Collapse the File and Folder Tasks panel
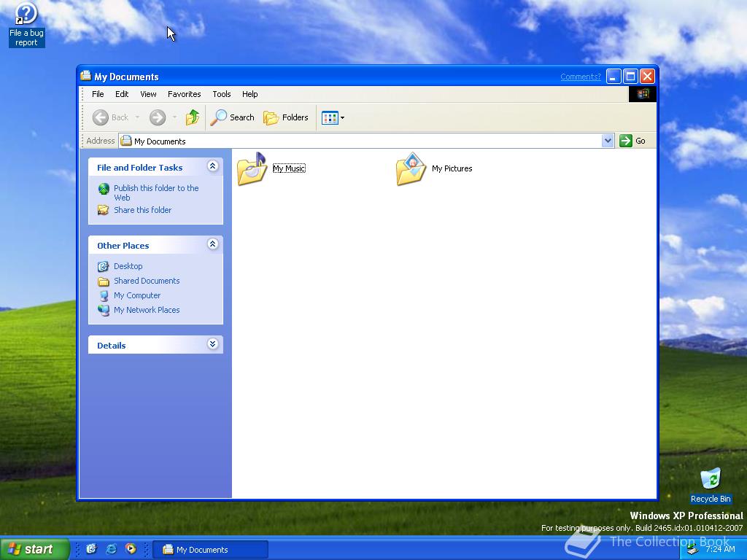 click(212, 166)
